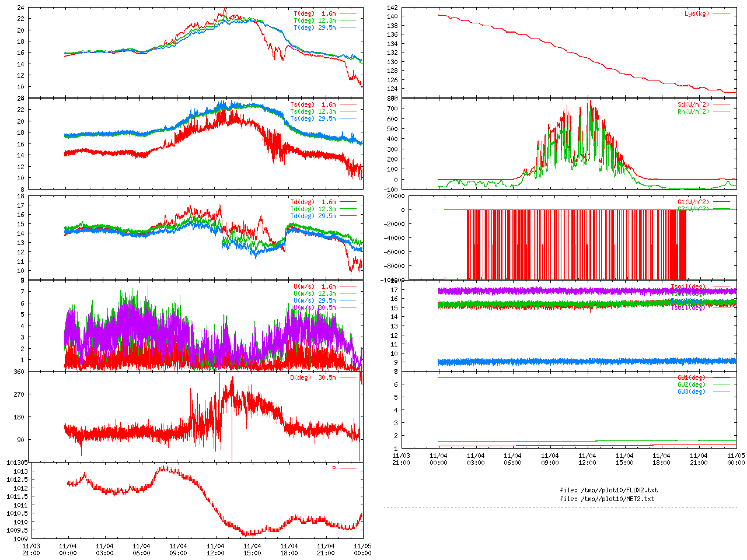Select the Ts(deg) 12.3m legend entry
Screen dimensions: 747x560
(313, 111)
